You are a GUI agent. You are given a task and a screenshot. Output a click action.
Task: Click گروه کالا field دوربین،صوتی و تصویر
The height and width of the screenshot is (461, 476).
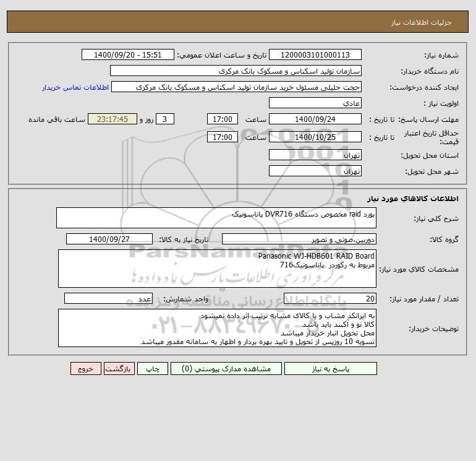point(299,239)
